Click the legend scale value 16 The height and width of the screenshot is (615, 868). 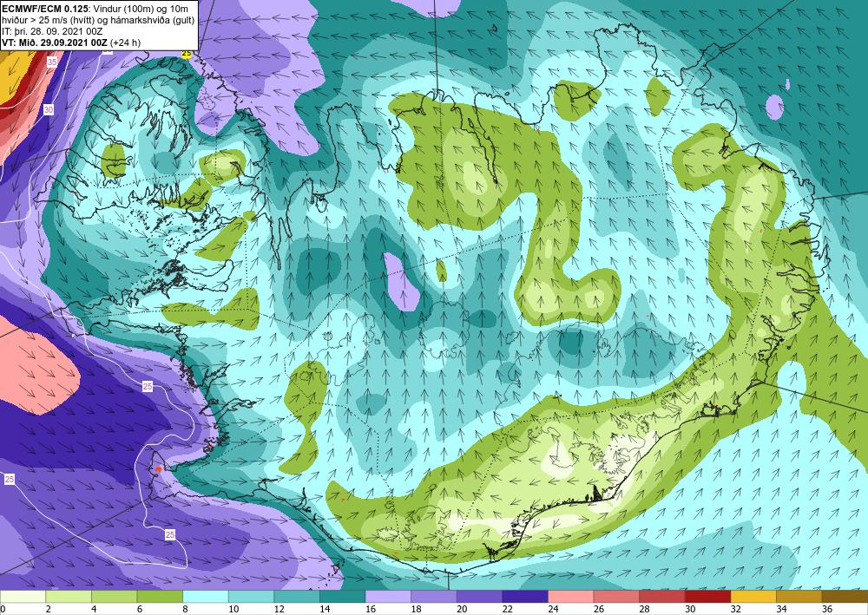click(371, 610)
